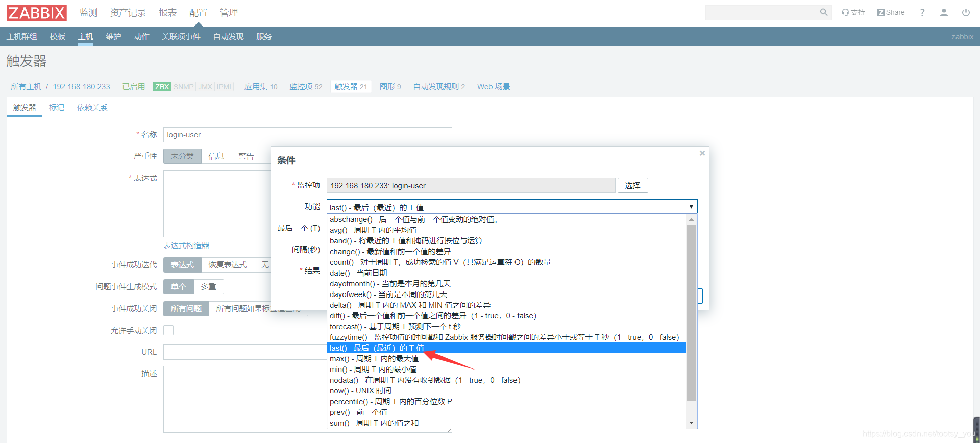Image resolution: width=980 pixels, height=443 pixels.
Task: Choose fuzzytime() function from list
Action: [506, 337]
